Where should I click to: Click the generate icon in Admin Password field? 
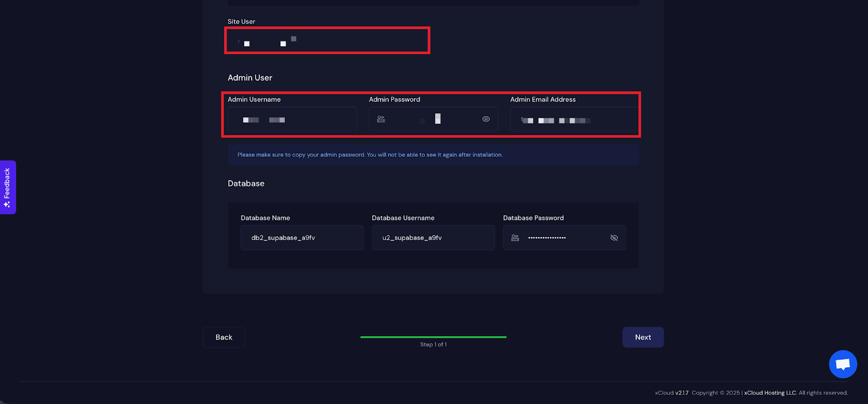tap(381, 119)
